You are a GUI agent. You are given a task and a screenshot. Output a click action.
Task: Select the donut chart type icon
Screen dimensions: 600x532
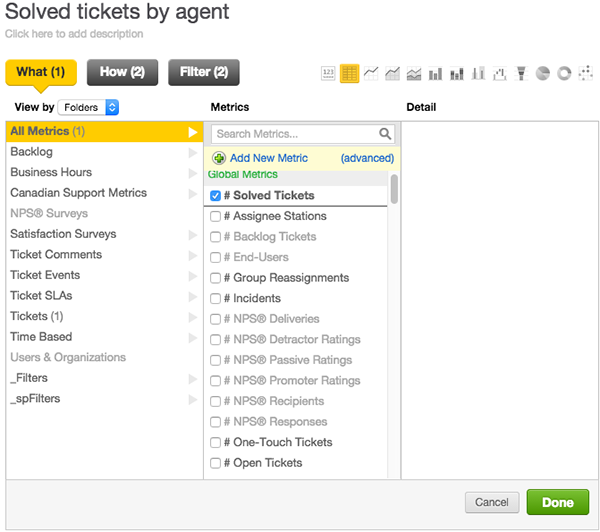click(x=564, y=73)
